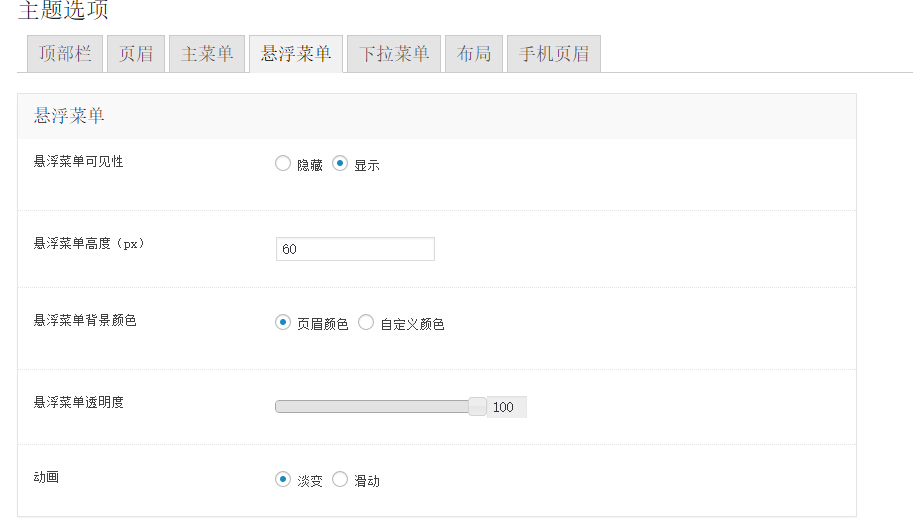The image size is (913, 520).
Task: Switch to the 顶部栏 tab
Action: pos(65,54)
